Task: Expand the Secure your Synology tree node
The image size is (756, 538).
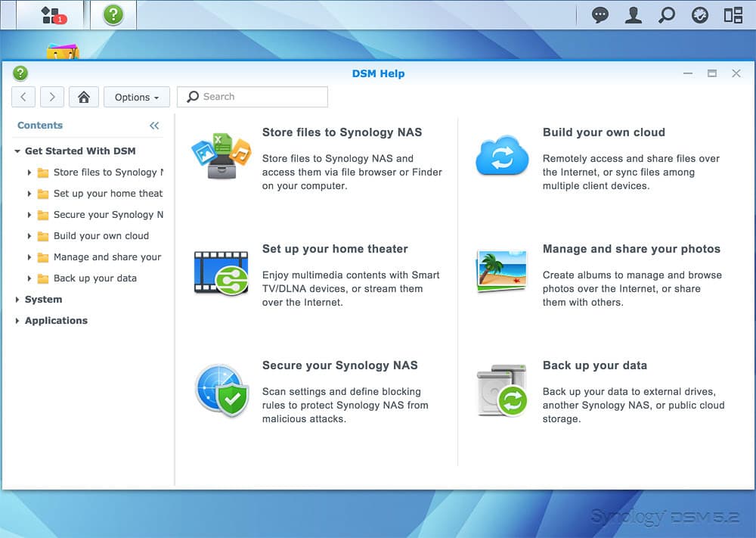Action: tap(29, 215)
